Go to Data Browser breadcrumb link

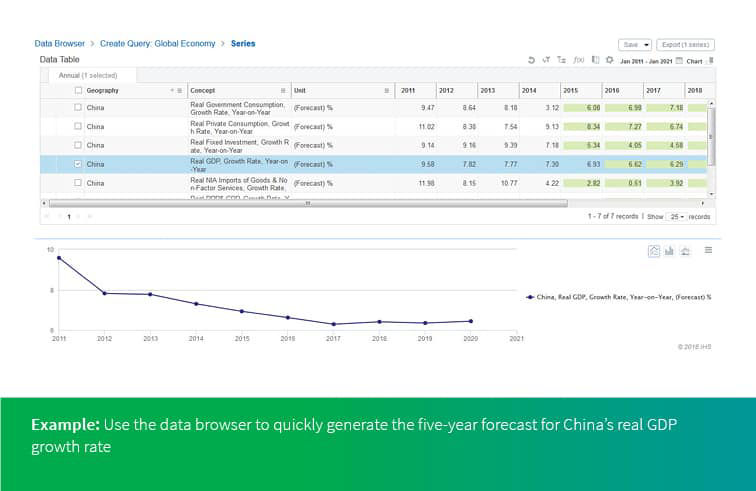pyautogui.click(x=60, y=43)
